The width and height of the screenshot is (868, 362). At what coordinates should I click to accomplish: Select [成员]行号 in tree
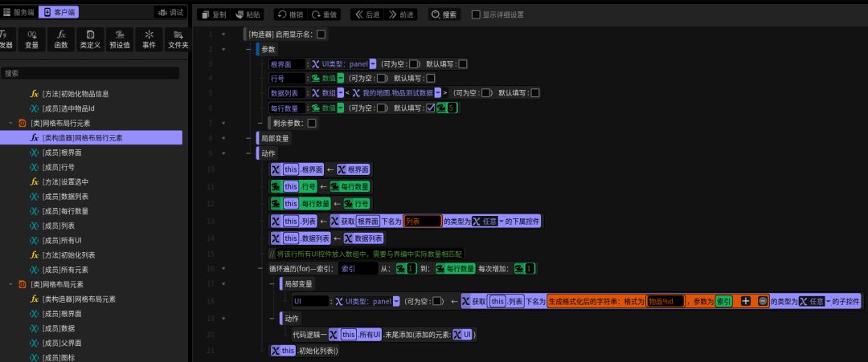click(x=58, y=167)
